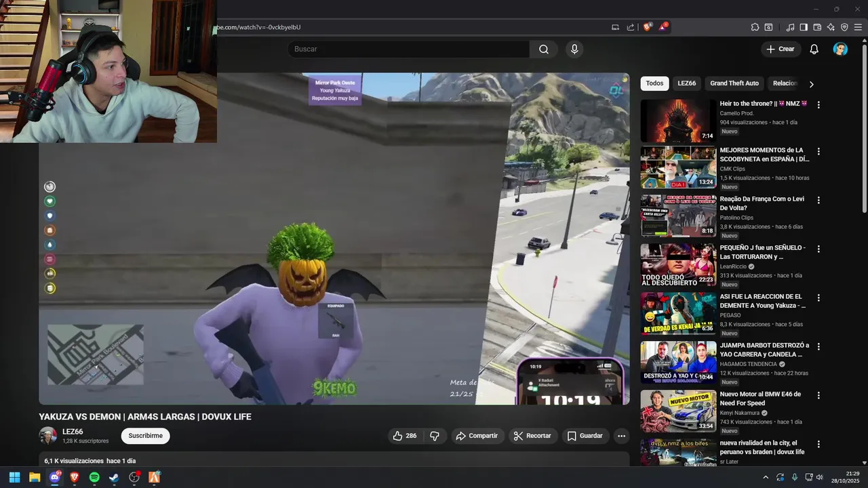This screenshot has width=868, height=488.
Task: Open the Windows Start button
Action: tap(14, 477)
